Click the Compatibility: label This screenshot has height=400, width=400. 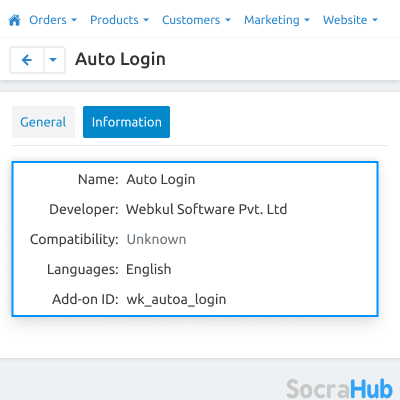74,239
